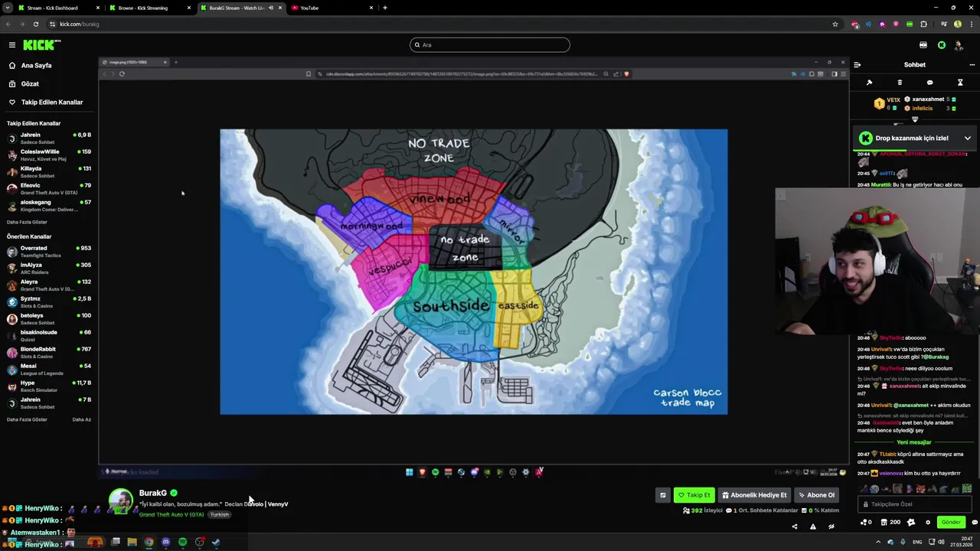The image size is (980, 551).
Task: Click the wallet icon in Kick top bar
Action: click(x=923, y=45)
